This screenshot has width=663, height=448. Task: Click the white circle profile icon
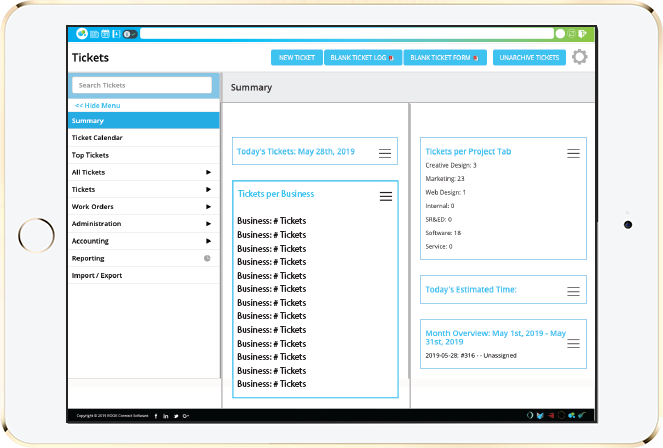pyautogui.click(x=560, y=34)
